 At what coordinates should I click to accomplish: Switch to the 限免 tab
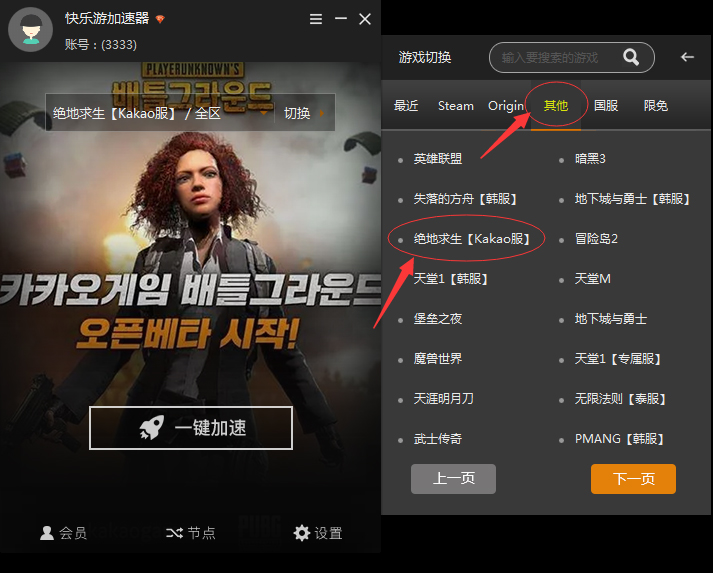pos(656,106)
